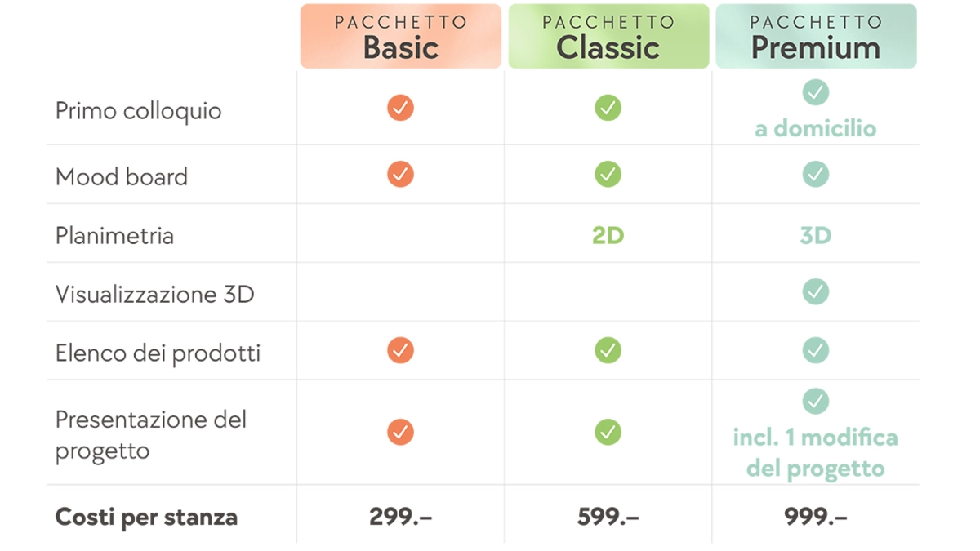The image size is (980, 551).
Task: Click the Premium checkmark for Visualizzazione 3D
Action: coord(815,291)
